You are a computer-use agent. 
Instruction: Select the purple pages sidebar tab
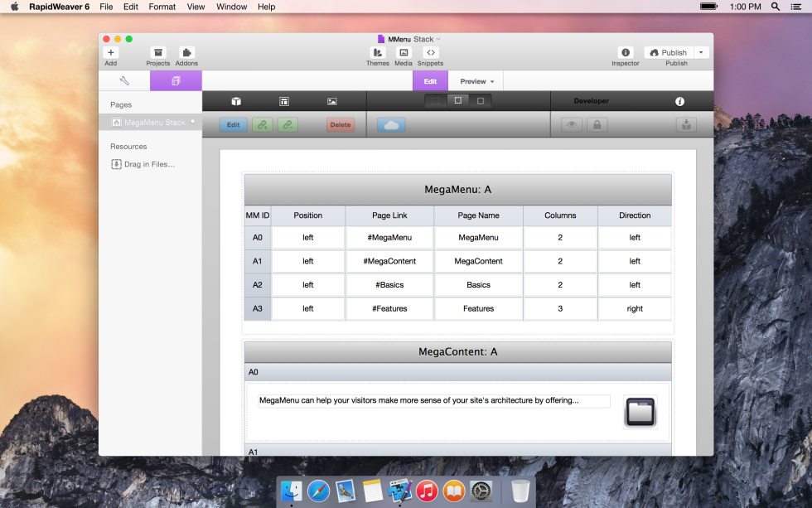tap(176, 80)
